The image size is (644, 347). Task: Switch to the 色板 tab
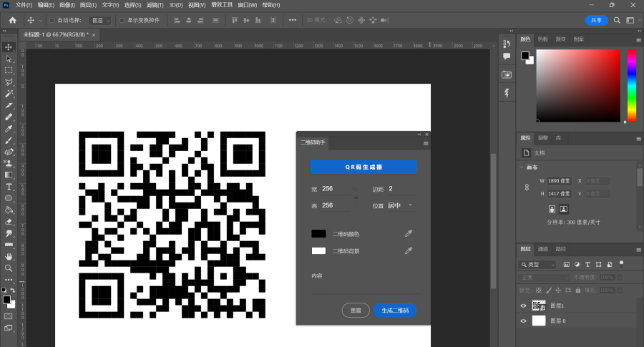pyautogui.click(x=543, y=39)
